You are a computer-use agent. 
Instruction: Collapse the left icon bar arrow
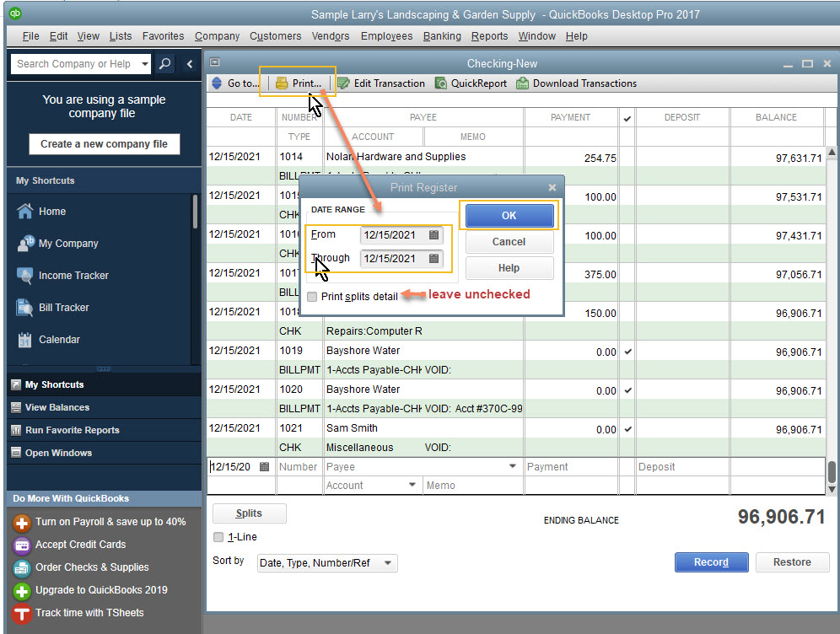coord(190,64)
